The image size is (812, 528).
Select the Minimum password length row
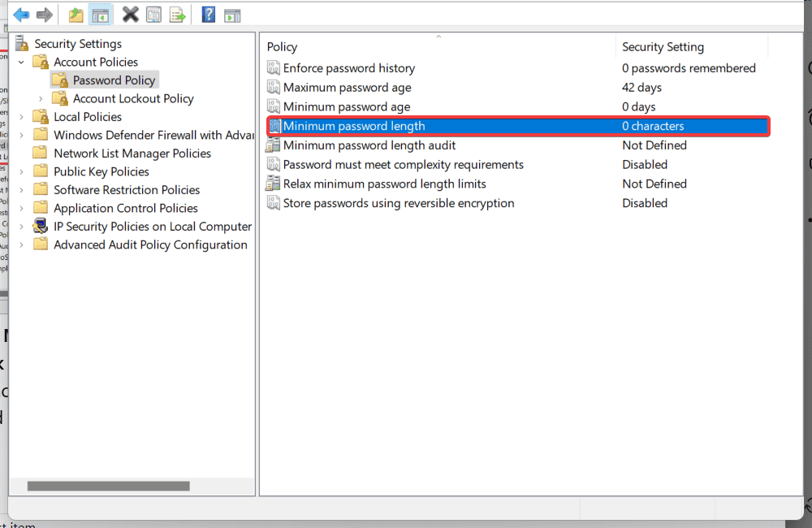pos(518,126)
